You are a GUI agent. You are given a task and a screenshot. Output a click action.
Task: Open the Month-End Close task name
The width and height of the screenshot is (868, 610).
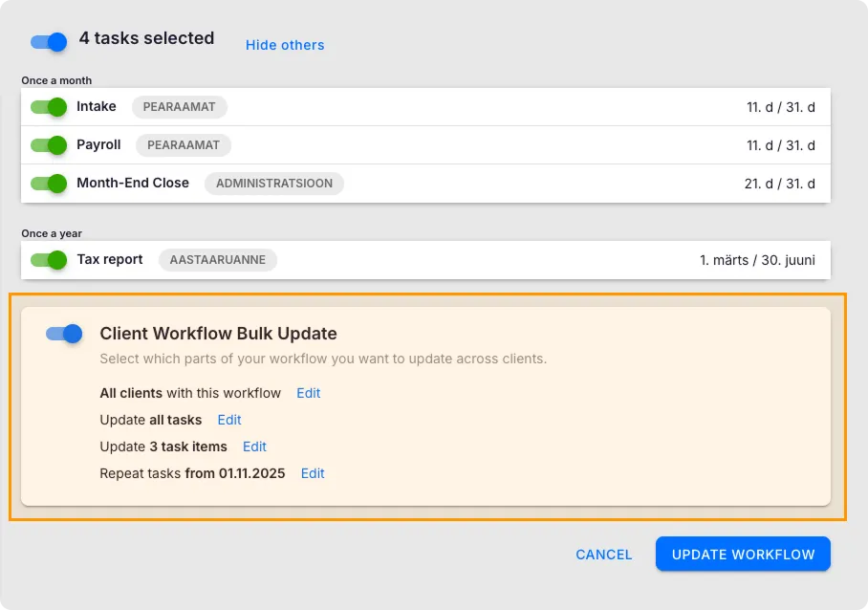click(x=133, y=183)
